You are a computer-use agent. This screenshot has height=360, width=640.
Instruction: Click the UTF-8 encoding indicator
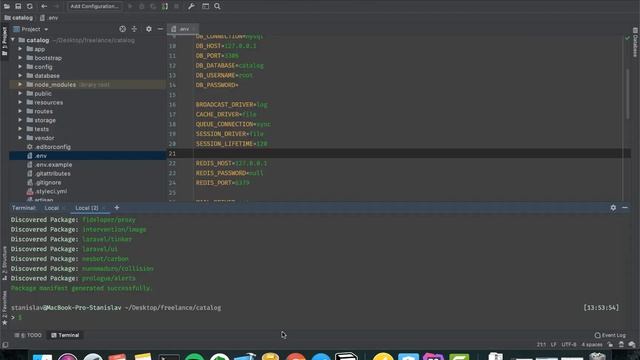pos(569,344)
